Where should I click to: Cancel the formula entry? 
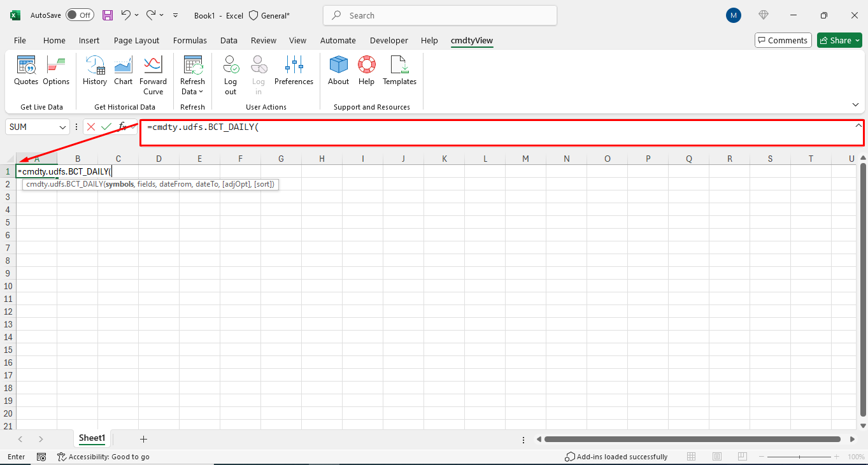(91, 127)
